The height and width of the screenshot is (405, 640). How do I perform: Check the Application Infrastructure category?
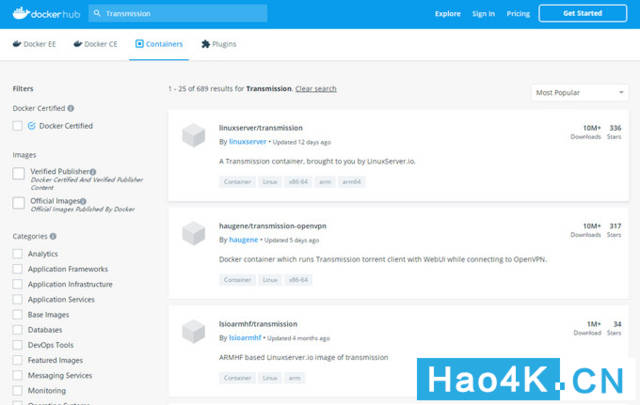click(18, 284)
